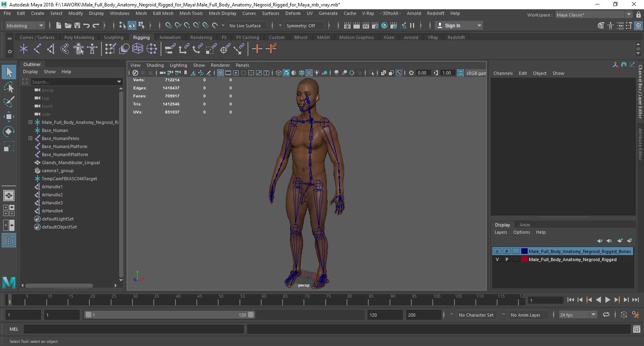644x346 pixels.
Task: Open the Mesh Tools menu
Action: pyautogui.click(x=191, y=13)
